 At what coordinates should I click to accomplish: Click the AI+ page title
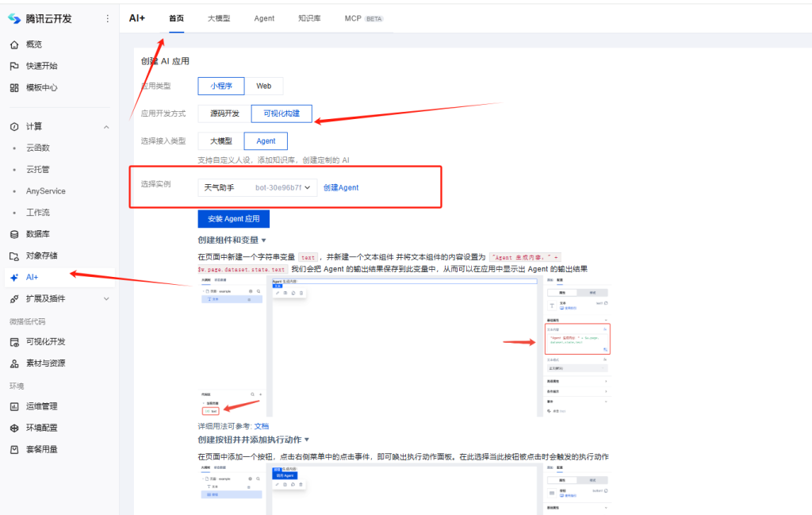pyautogui.click(x=137, y=18)
